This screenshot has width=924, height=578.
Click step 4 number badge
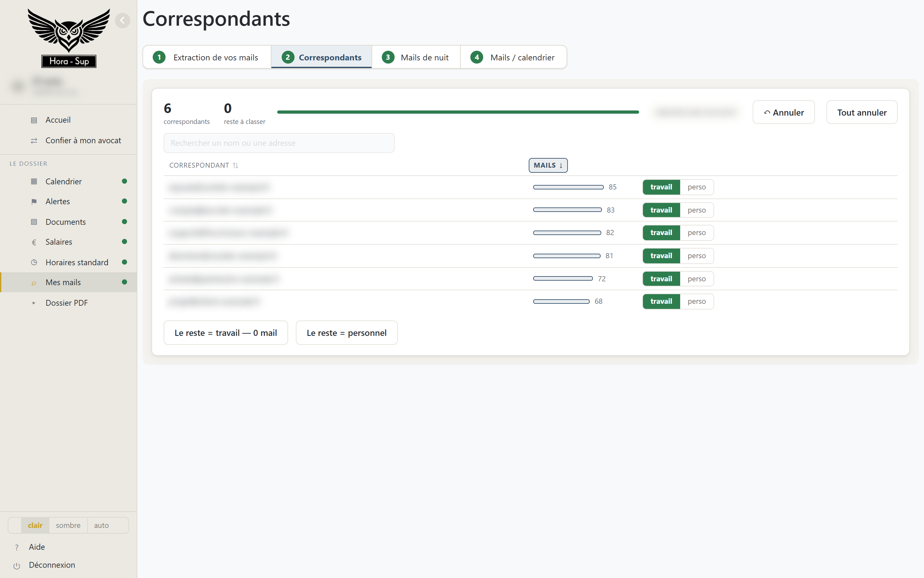click(476, 57)
